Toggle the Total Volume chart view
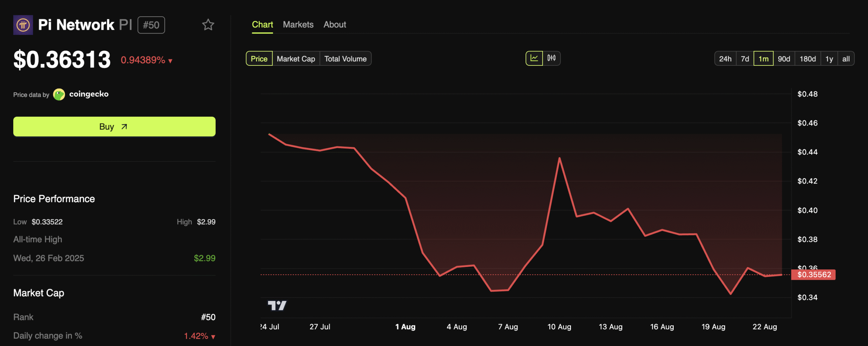Screen dimensions: 868x346 click(346, 58)
